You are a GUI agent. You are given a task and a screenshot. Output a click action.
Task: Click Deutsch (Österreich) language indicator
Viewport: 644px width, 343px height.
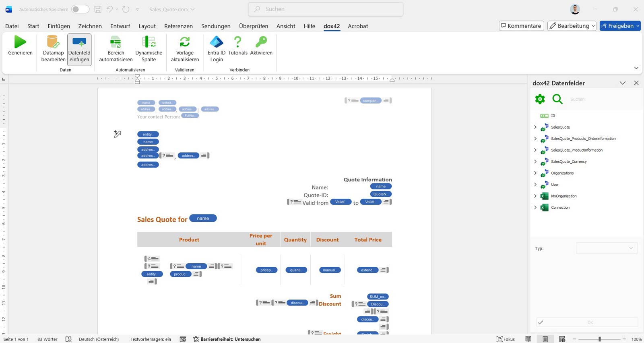click(x=99, y=339)
